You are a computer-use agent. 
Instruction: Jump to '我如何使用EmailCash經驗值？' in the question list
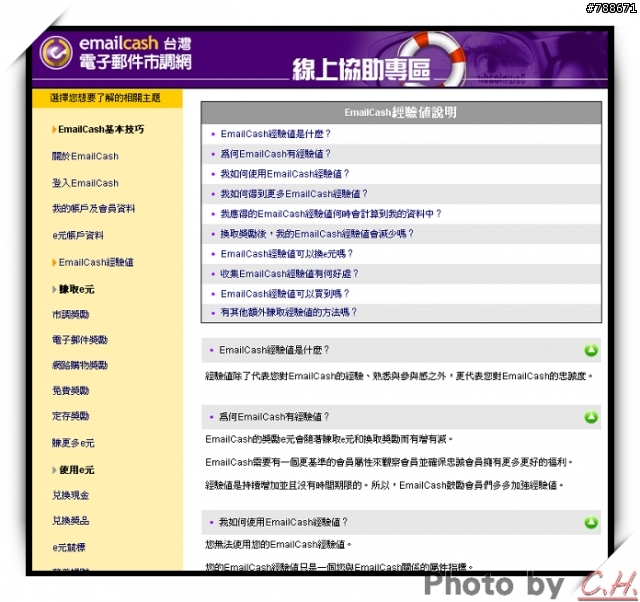285,174
